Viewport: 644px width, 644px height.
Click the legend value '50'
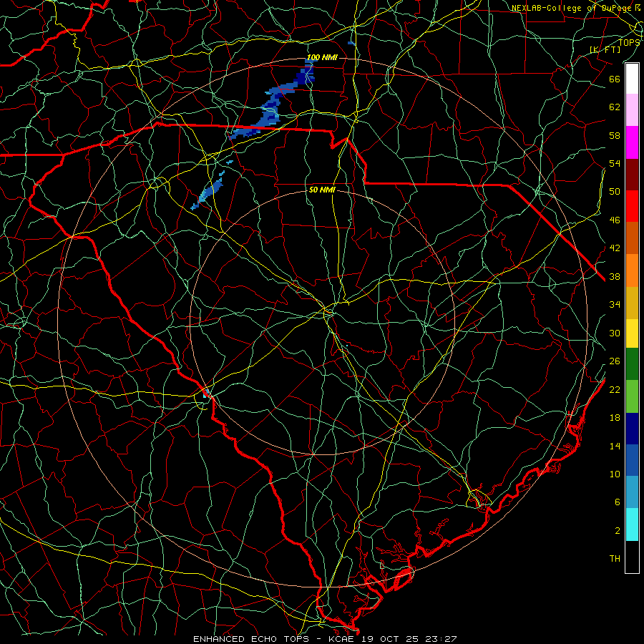point(615,192)
